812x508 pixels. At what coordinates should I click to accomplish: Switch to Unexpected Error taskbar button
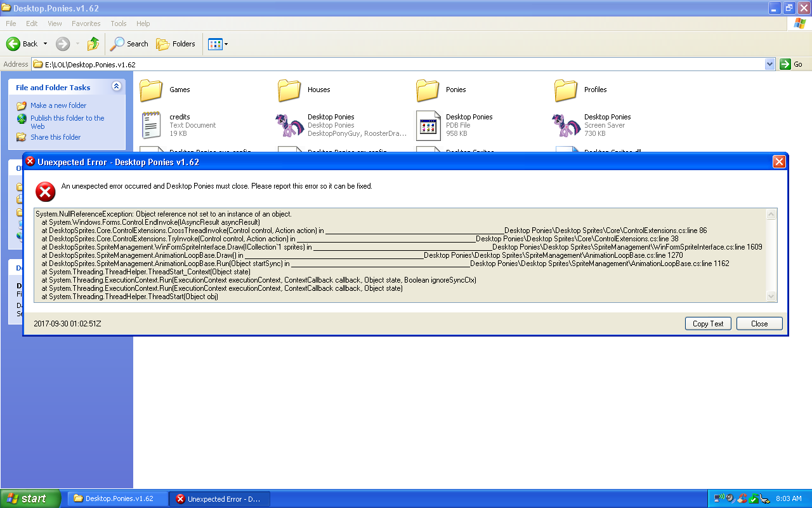click(220, 498)
